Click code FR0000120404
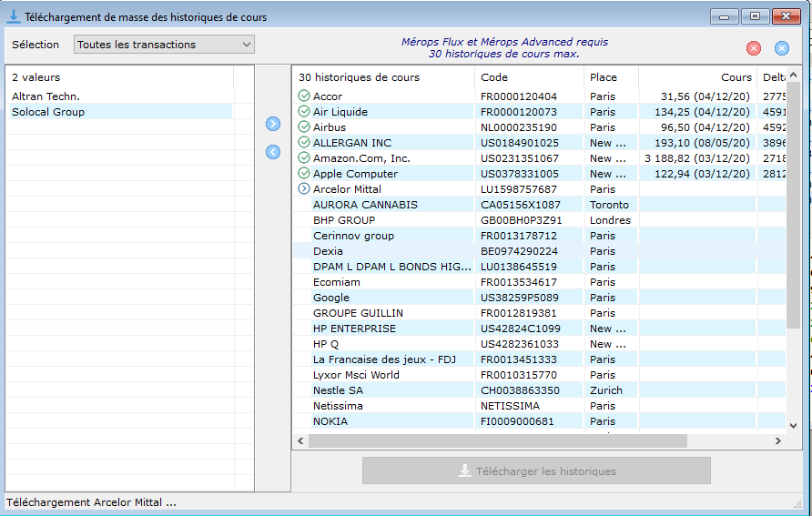 (518, 96)
